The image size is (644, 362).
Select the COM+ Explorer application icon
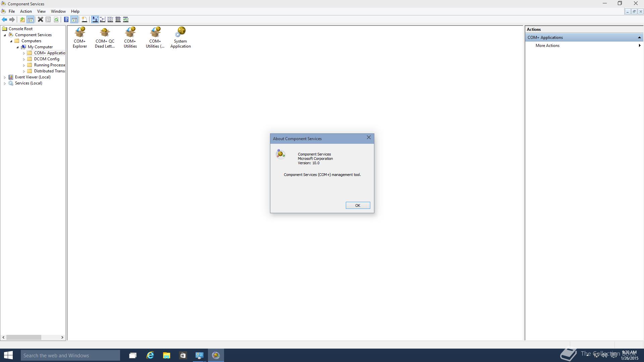80,38
